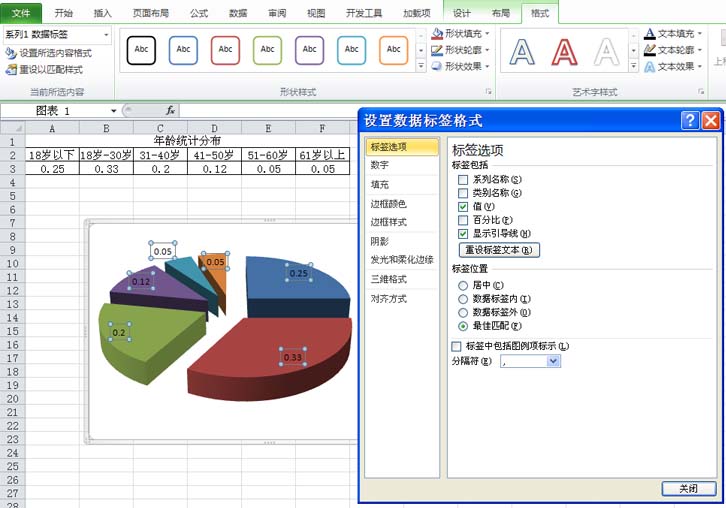This screenshot has width=726, height=508.
Task: Click the Name Box field showing 图表 1
Action: [x=55, y=111]
